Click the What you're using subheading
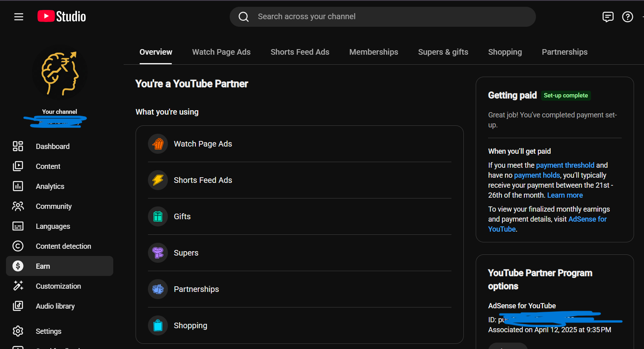This screenshot has height=349, width=644. [x=167, y=112]
